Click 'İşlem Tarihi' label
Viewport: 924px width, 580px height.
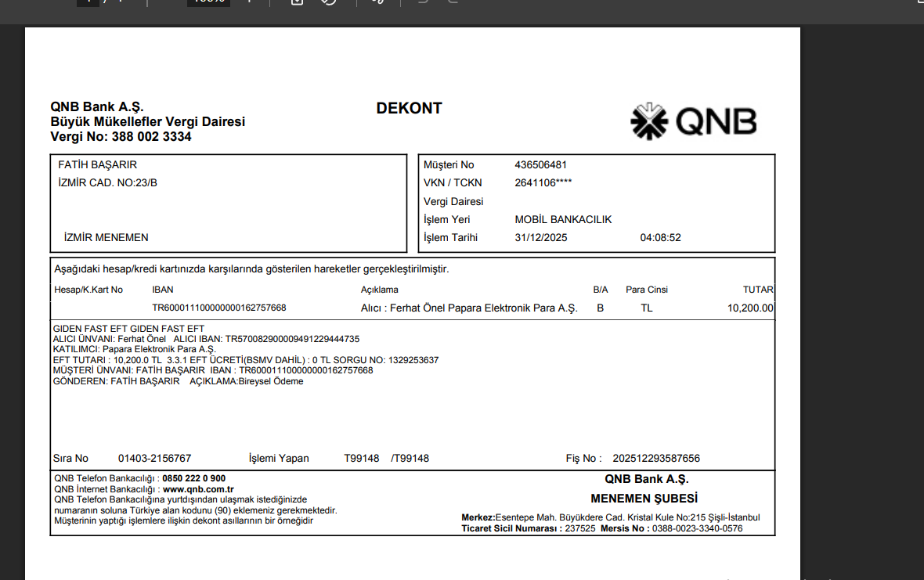click(450, 237)
